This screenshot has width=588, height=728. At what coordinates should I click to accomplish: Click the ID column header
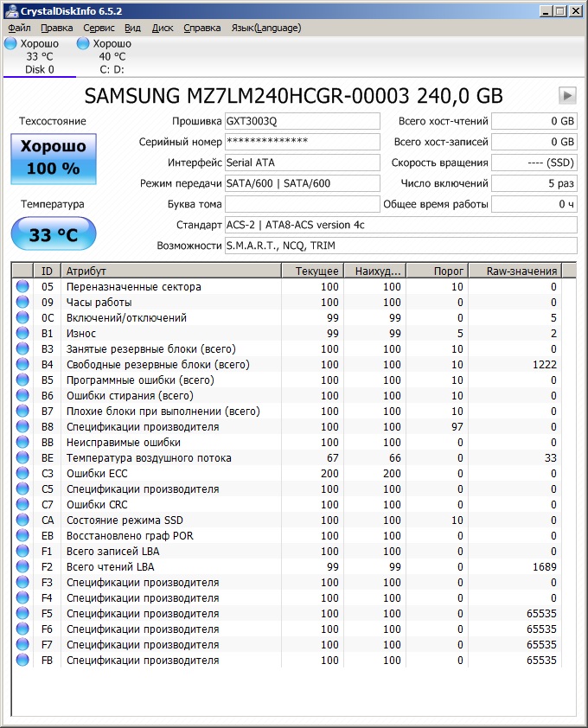point(47,271)
